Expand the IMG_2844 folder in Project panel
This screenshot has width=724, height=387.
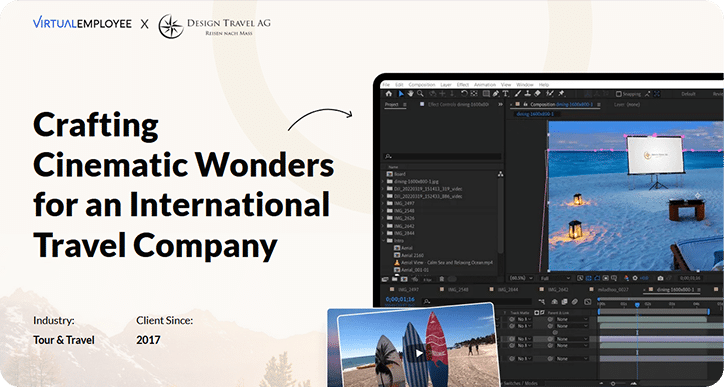[383, 233]
